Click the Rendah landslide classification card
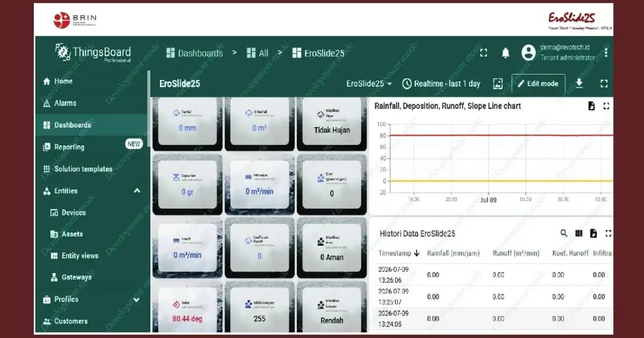The width and height of the screenshot is (644, 338). (331, 307)
